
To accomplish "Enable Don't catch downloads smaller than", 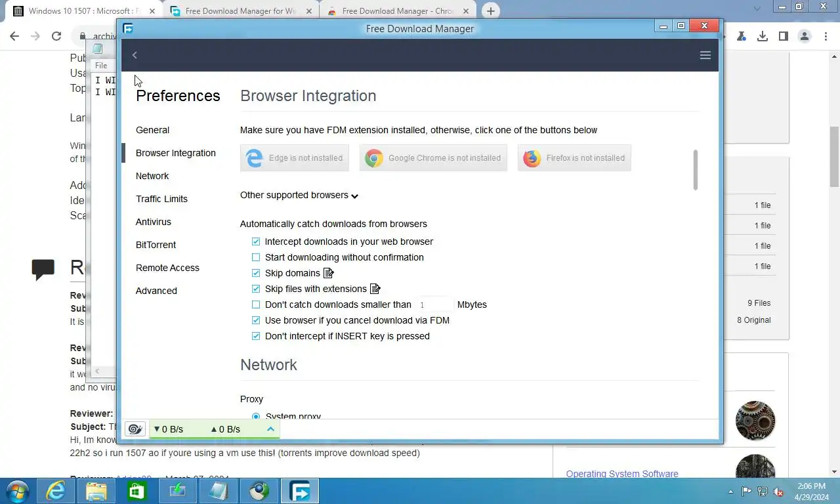I will pyautogui.click(x=256, y=304).
